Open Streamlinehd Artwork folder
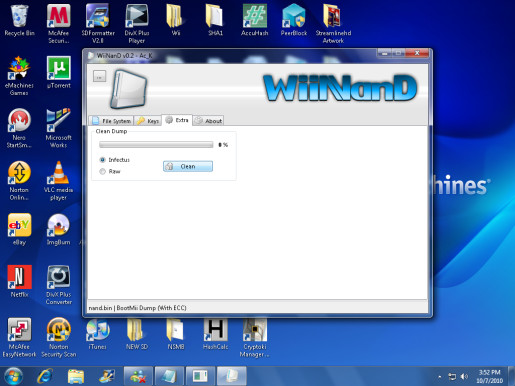The height and width of the screenshot is (386, 515). pos(333,24)
